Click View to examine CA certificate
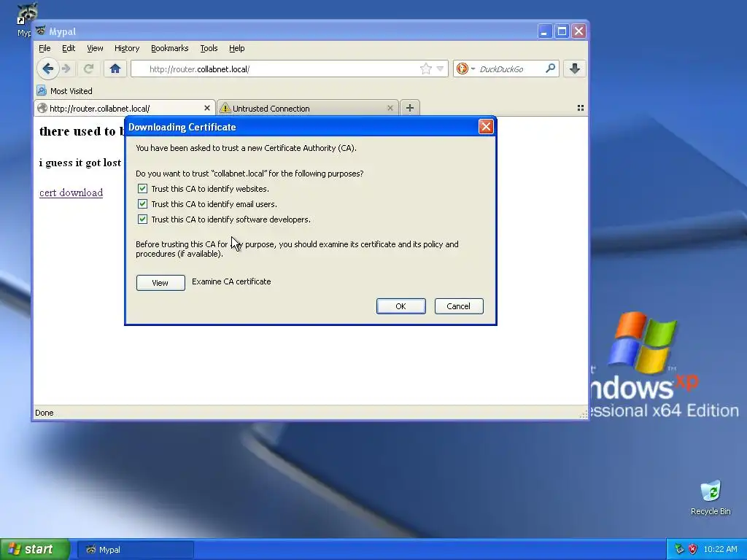The width and height of the screenshot is (747, 560). [x=160, y=283]
